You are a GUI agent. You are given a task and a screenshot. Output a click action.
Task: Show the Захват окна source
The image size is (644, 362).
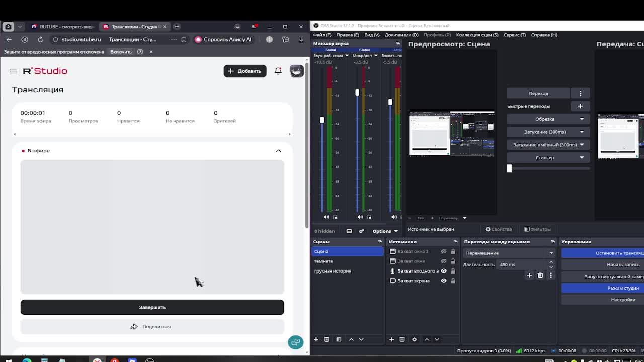click(x=443, y=261)
